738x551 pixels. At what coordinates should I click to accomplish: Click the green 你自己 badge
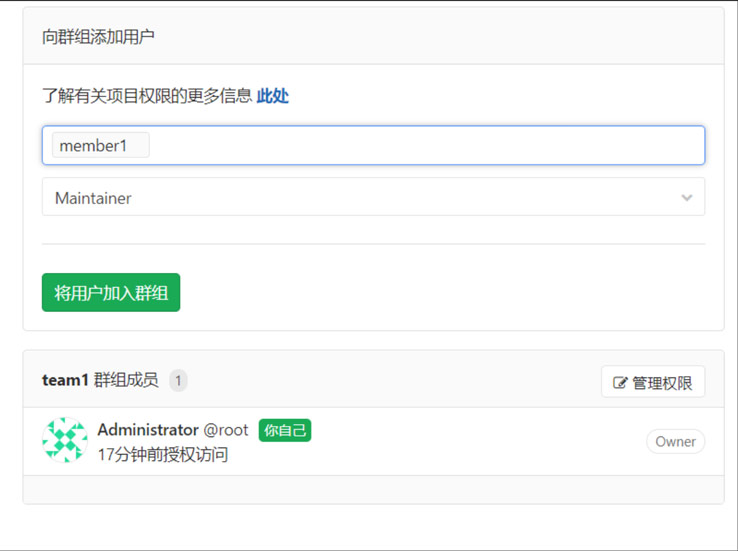click(x=285, y=430)
